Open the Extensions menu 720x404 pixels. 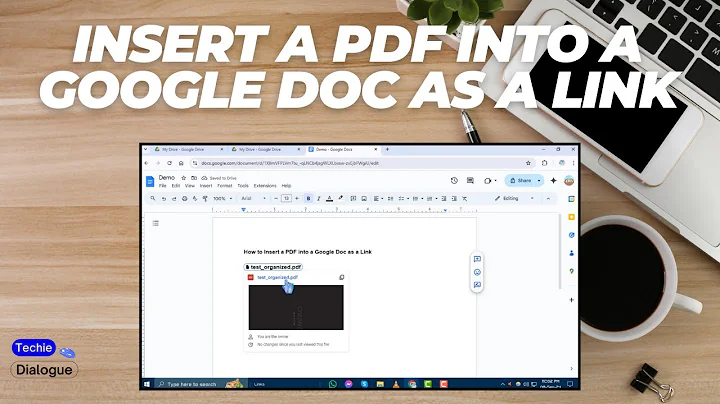(x=265, y=186)
